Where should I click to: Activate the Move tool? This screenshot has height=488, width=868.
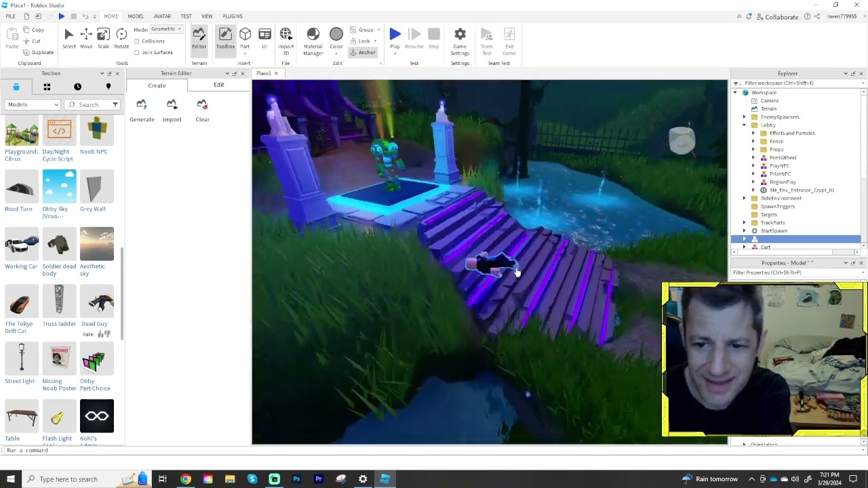[x=86, y=39]
